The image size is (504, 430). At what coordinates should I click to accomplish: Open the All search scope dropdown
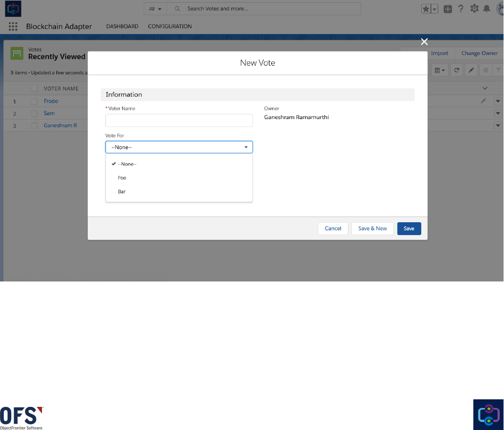(x=155, y=9)
